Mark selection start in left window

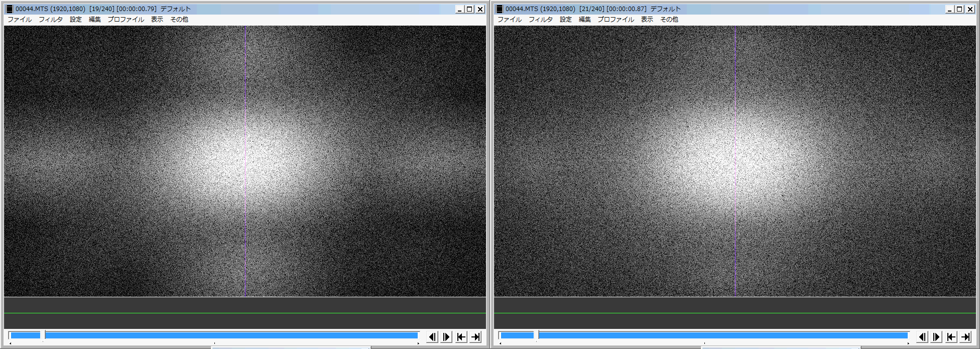(x=461, y=337)
